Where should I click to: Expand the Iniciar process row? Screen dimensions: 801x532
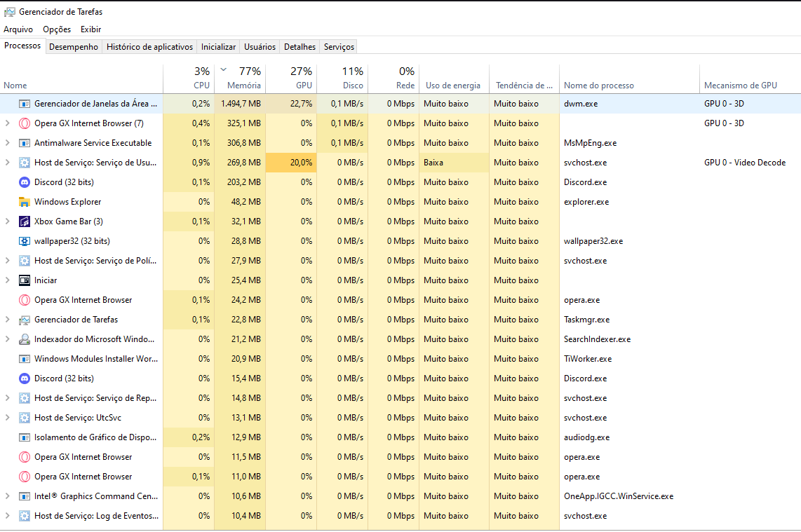pos(7,280)
